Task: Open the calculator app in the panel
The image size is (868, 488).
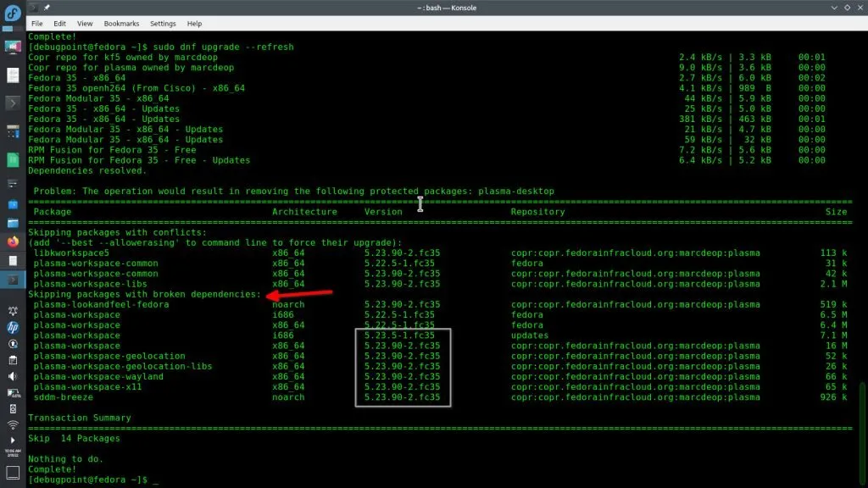Action: 13,131
